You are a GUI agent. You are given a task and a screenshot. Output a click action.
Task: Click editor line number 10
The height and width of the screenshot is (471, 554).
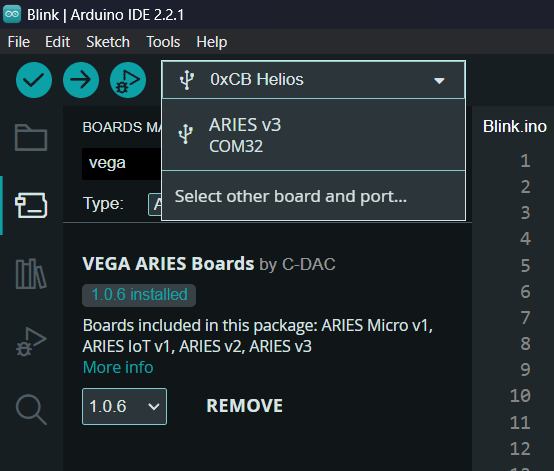tap(520, 396)
